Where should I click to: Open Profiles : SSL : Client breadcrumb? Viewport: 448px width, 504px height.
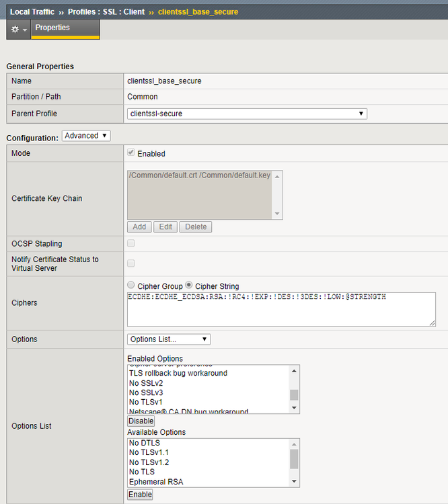click(x=106, y=11)
